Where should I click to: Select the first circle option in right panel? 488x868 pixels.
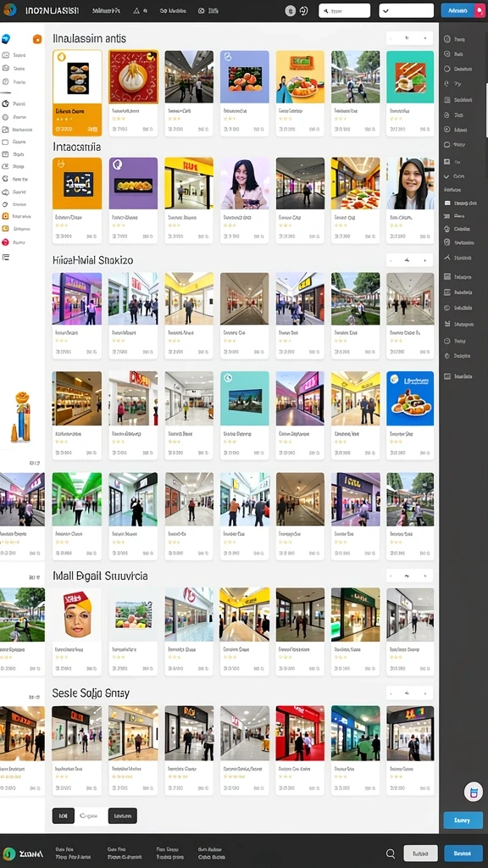(447, 39)
